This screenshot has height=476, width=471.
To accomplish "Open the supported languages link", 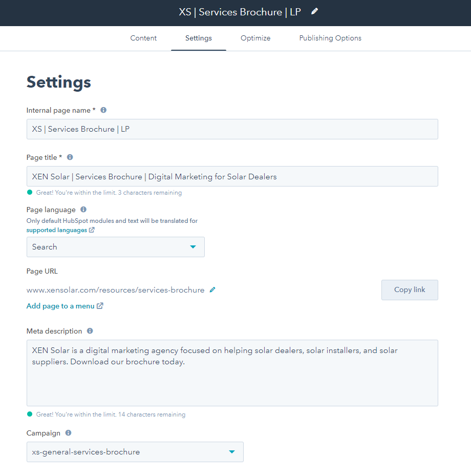I will coord(57,230).
